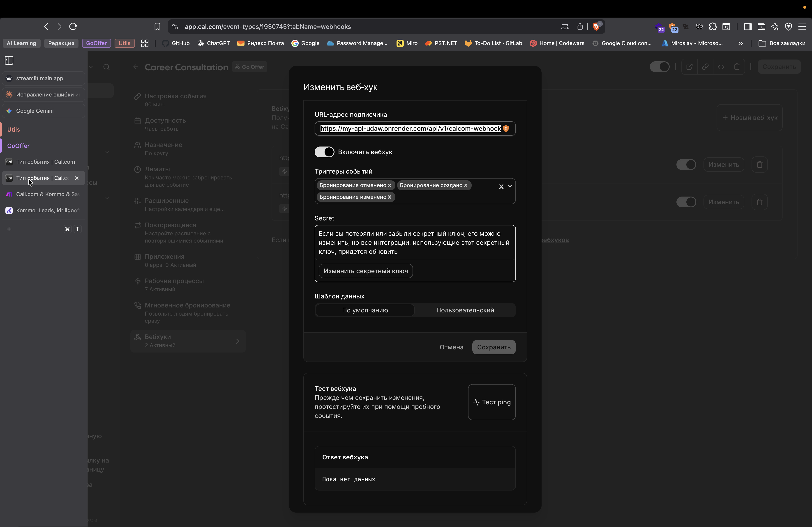Open the browser extensions puzzle icon
The width and height of the screenshot is (812, 527).
click(x=713, y=27)
